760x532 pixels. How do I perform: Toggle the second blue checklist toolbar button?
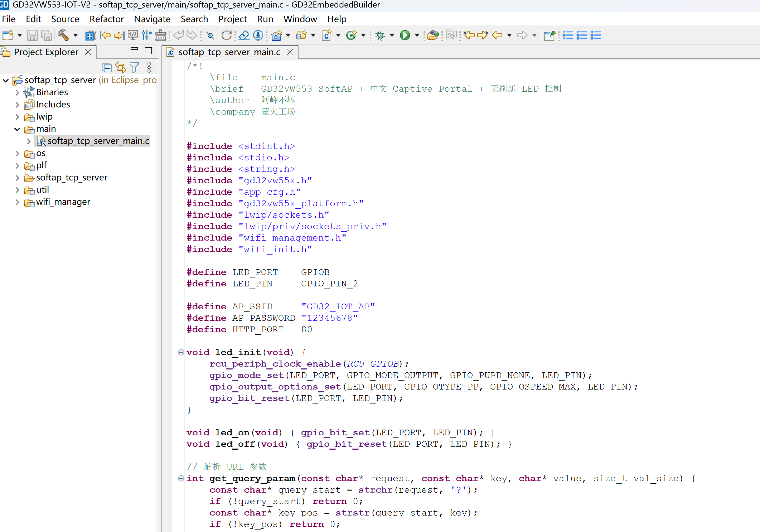coord(582,35)
